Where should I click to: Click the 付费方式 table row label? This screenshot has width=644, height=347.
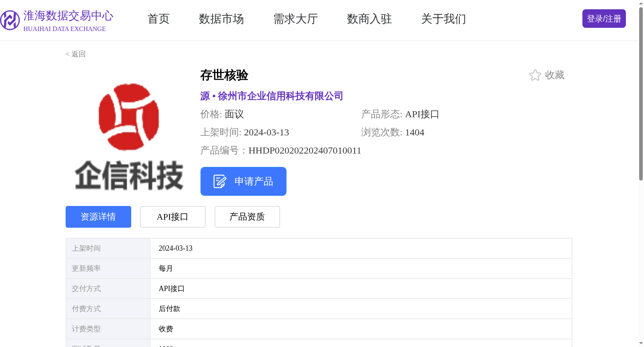tap(86, 309)
